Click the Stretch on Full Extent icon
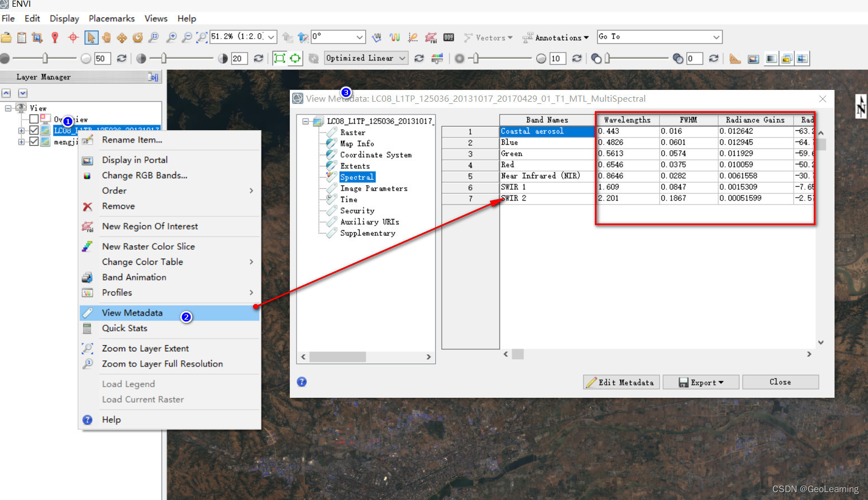 [x=279, y=58]
